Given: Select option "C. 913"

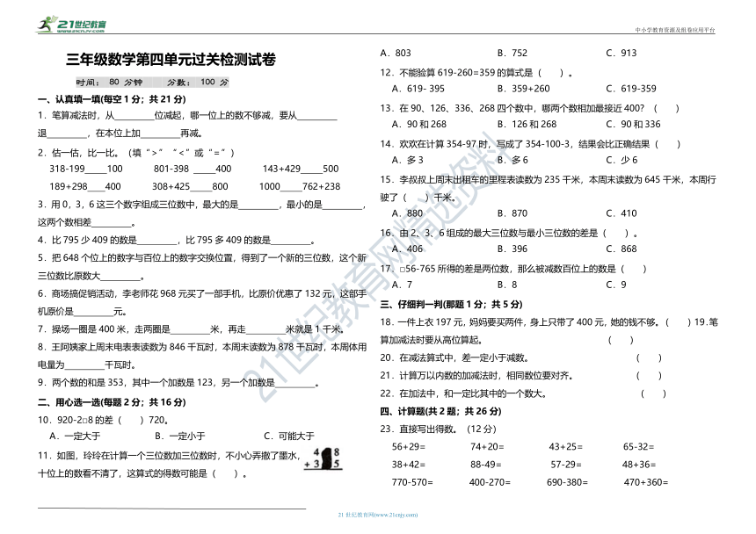Looking at the screenshot, I should point(622,53).
